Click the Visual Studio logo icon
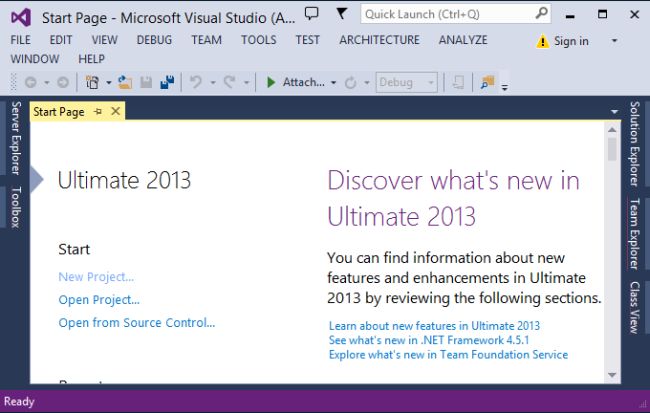Viewport: 650px width, 413px height. (x=21, y=17)
